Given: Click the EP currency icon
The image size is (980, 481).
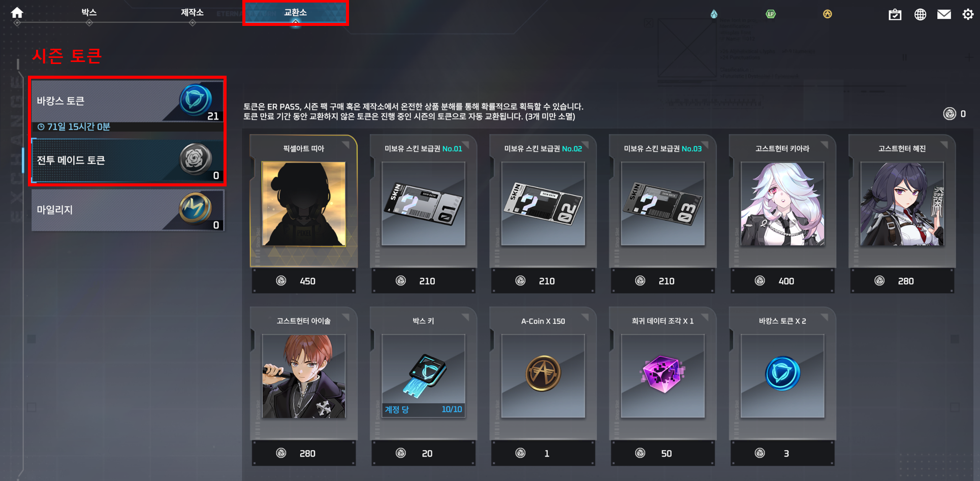Looking at the screenshot, I should (771, 14).
